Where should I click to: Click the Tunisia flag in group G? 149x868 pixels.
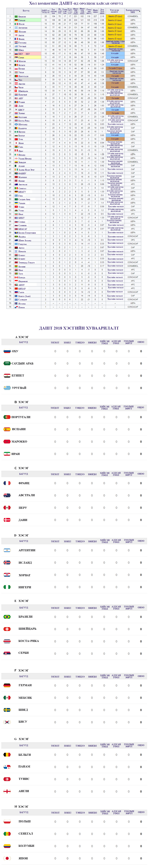7,779
